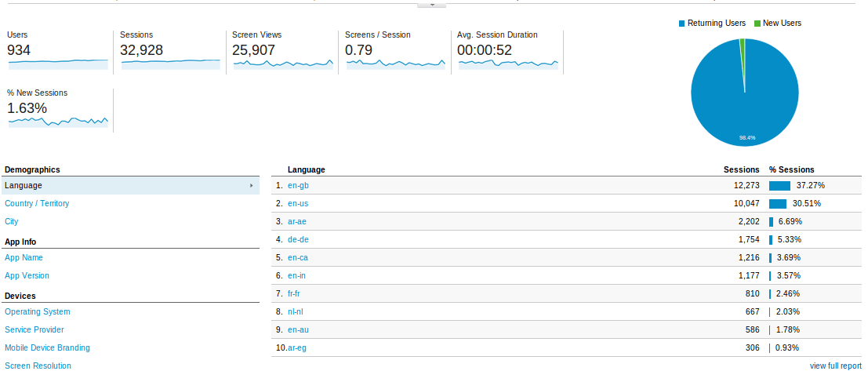Viewport: 868px width, 382px height.
Task: Click the 6.69% sessions value
Action: pyautogui.click(x=790, y=221)
